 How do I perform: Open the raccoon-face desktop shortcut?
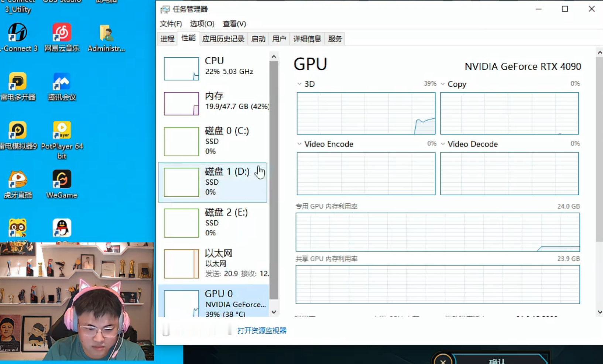[x=17, y=228]
